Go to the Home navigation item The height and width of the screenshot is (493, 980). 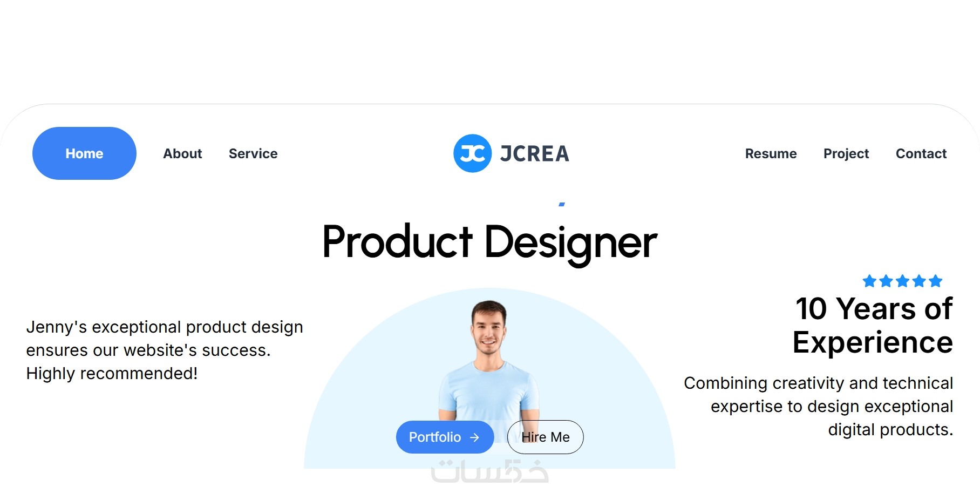[x=84, y=153]
